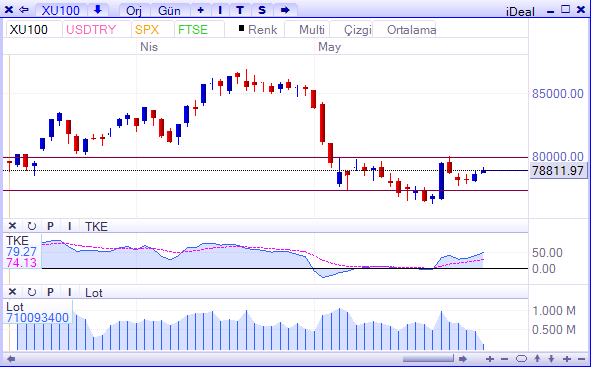Viewport: 591px width, 367px height.
Task: Click the oval reset icon in bottom bar
Action: pyautogui.click(x=521, y=359)
